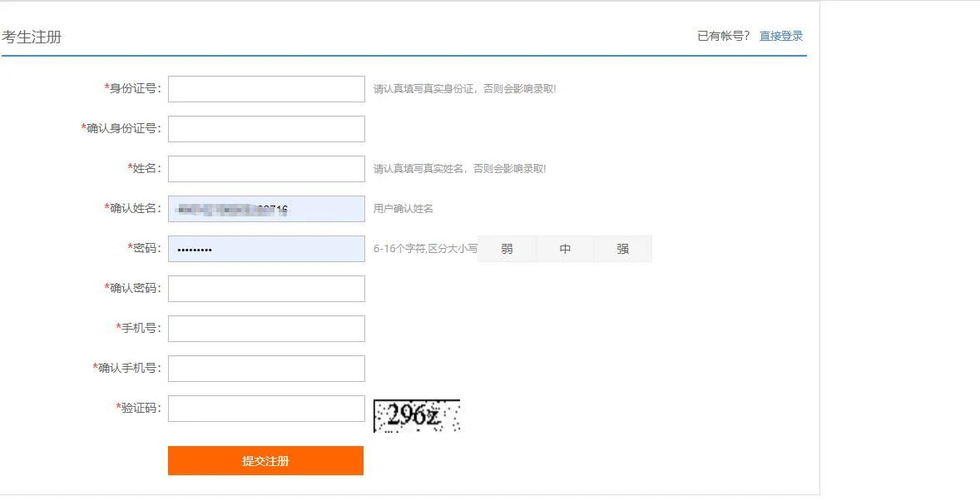The height and width of the screenshot is (501, 980).
Task: Click the 弱 password strength indicator
Action: 507,249
